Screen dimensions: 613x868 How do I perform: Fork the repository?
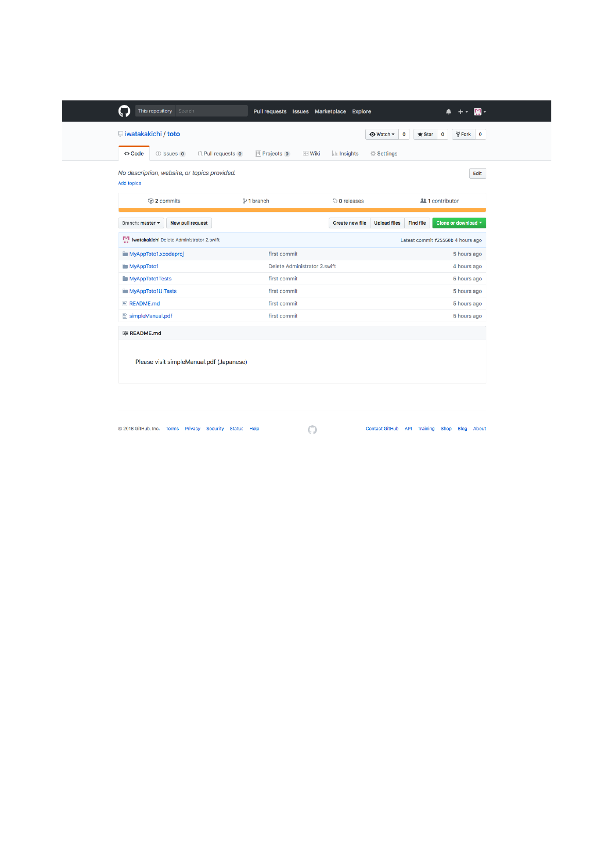pos(463,134)
